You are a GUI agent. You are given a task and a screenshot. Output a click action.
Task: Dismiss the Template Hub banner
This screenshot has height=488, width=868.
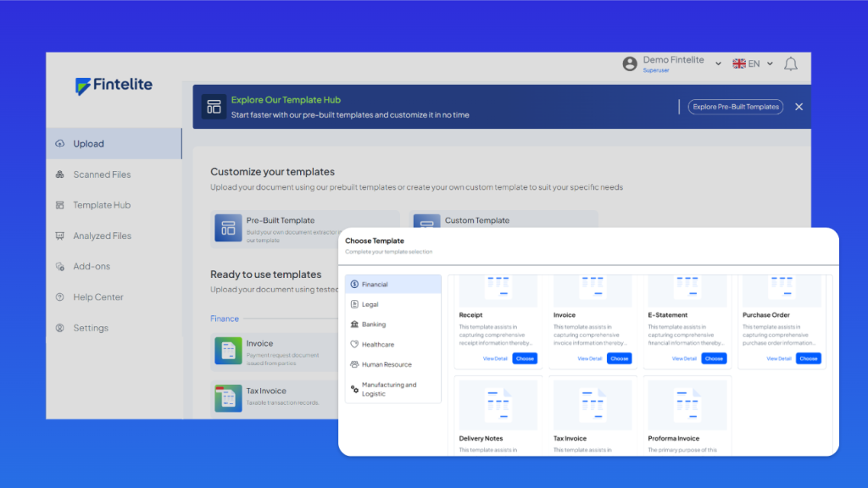tap(798, 107)
